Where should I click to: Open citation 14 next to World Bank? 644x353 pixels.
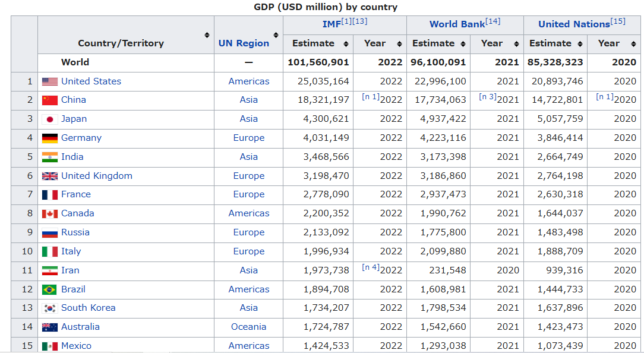(x=493, y=21)
